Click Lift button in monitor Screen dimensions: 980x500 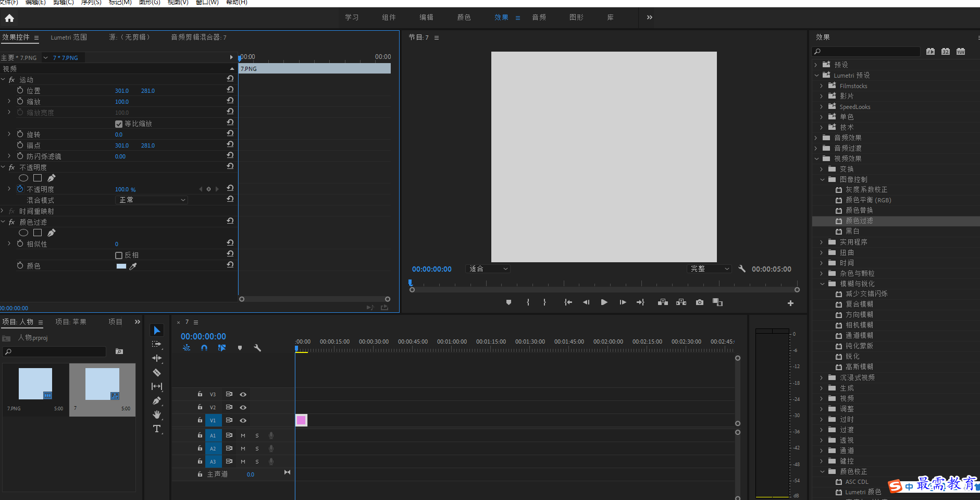click(663, 302)
